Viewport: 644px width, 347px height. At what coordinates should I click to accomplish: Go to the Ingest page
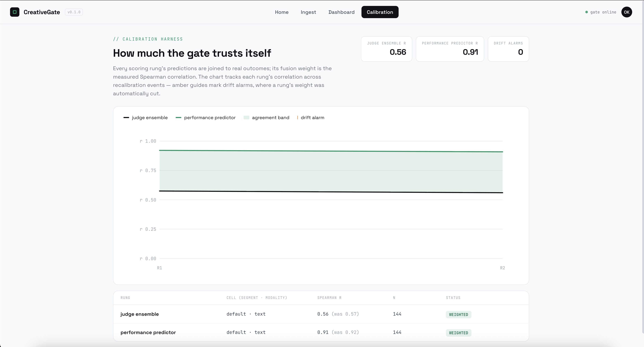(308, 12)
